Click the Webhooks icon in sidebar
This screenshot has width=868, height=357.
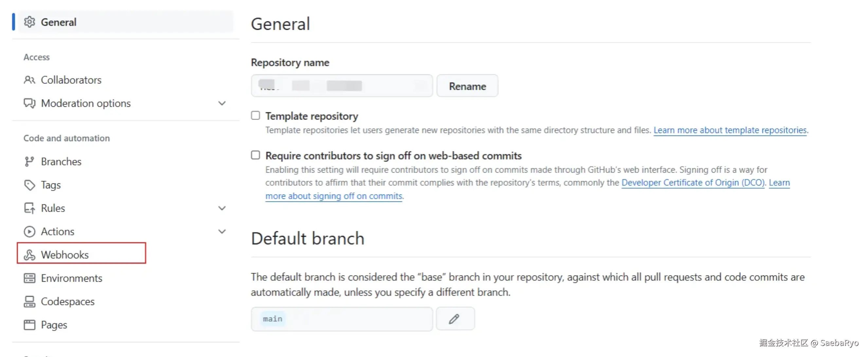click(x=30, y=255)
